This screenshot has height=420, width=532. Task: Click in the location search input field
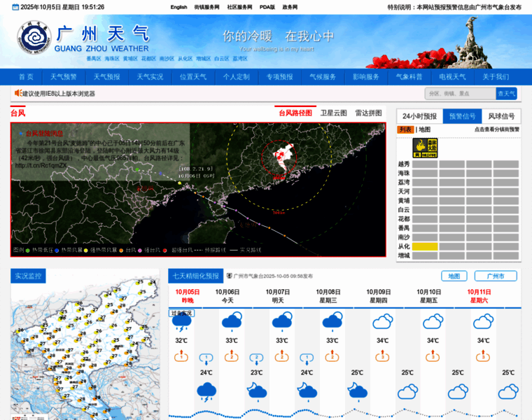pos(461,94)
